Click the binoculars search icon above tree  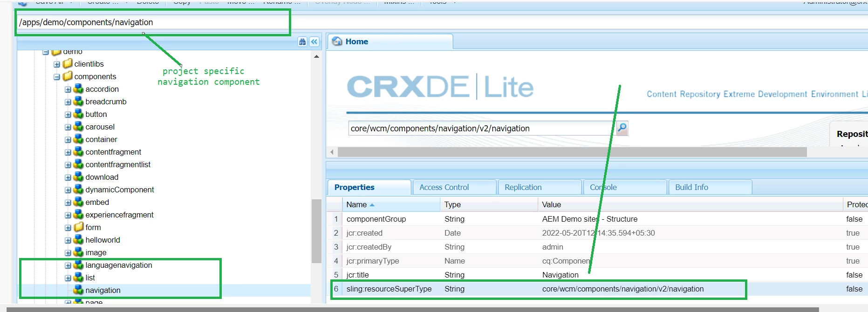click(302, 42)
